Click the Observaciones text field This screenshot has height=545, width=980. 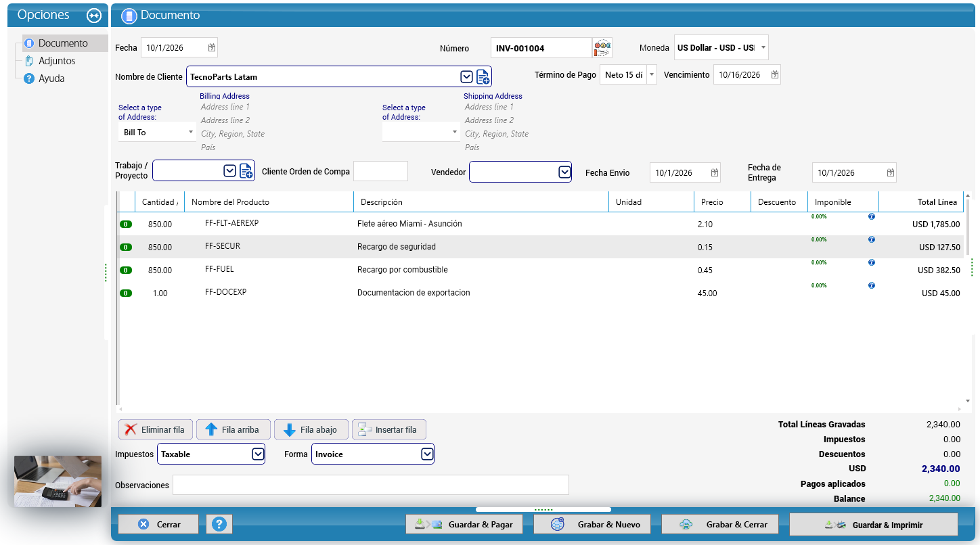371,485
